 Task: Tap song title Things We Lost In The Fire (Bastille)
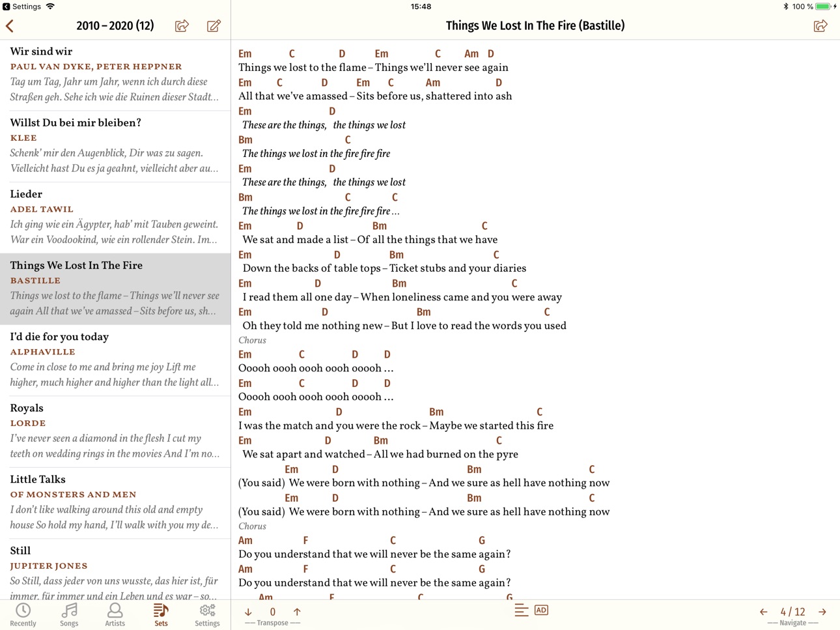click(x=535, y=26)
